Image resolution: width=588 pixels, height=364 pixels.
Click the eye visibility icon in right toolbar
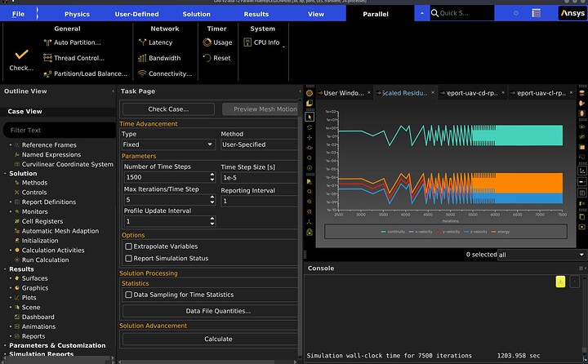click(x=581, y=127)
